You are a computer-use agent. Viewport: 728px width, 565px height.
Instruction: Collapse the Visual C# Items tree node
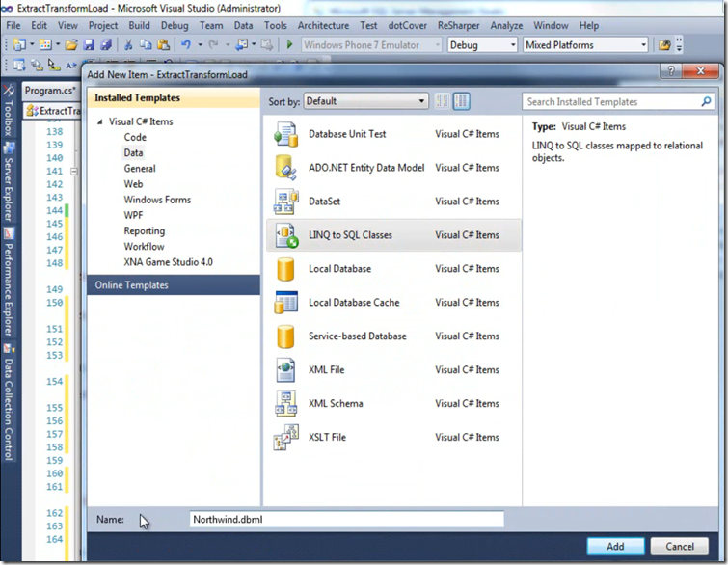click(99, 121)
